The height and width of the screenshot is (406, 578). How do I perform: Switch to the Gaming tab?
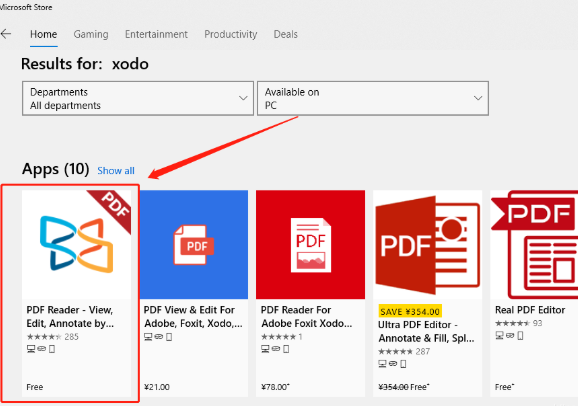click(91, 34)
